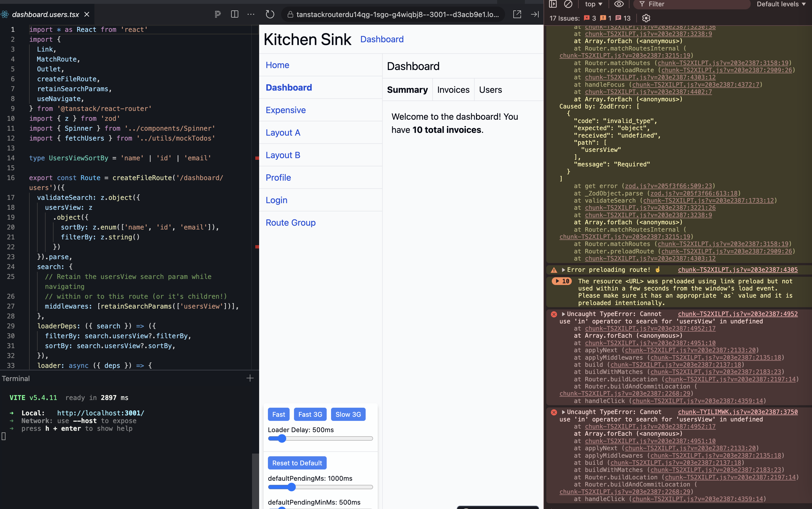Viewport: 812px width, 509px height.
Task: Open the Summary dashboard tab
Action: [x=407, y=90]
